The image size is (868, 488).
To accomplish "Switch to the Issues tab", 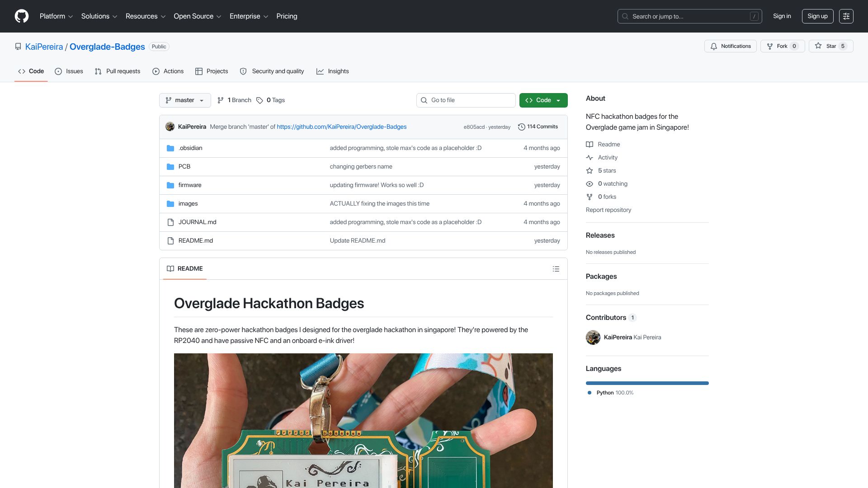I will click(69, 71).
